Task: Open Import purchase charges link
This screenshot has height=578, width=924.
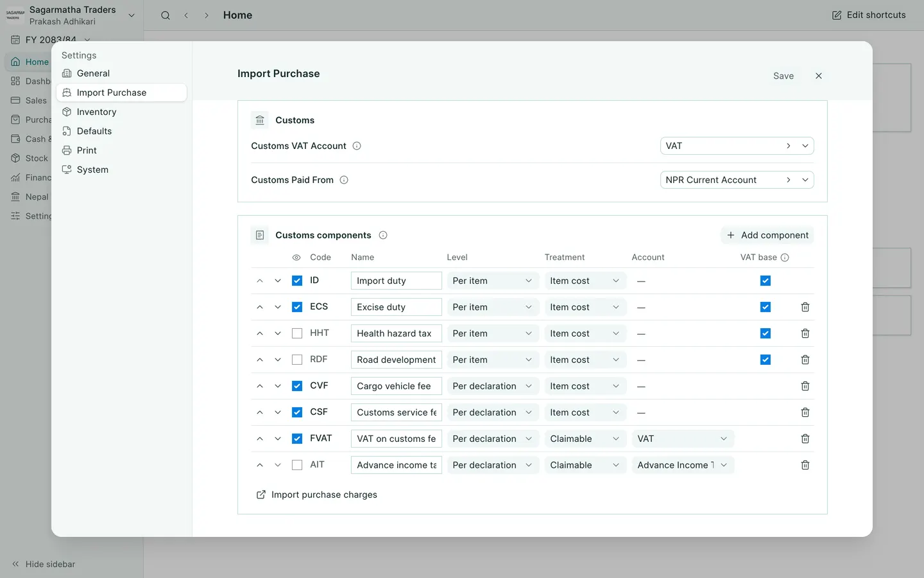Action: pos(317,495)
